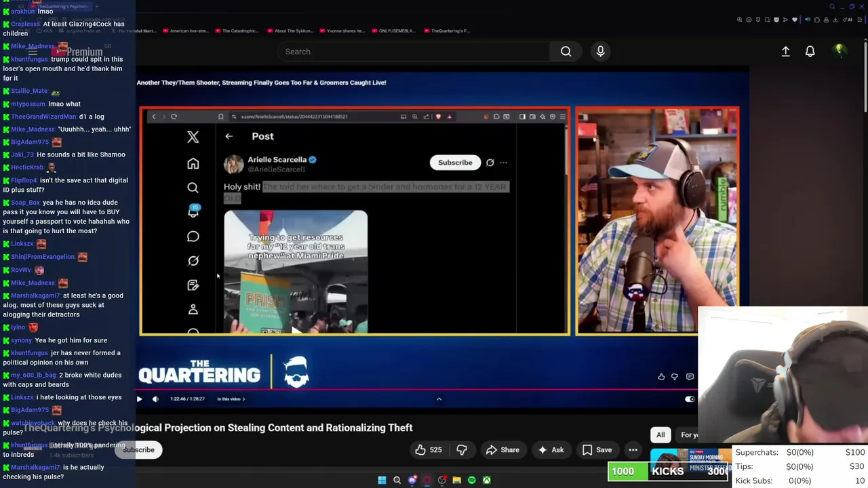This screenshot has height=488, width=868.
Task: Click chat username 'TheeGrandWizardMan'
Action: click(x=44, y=117)
